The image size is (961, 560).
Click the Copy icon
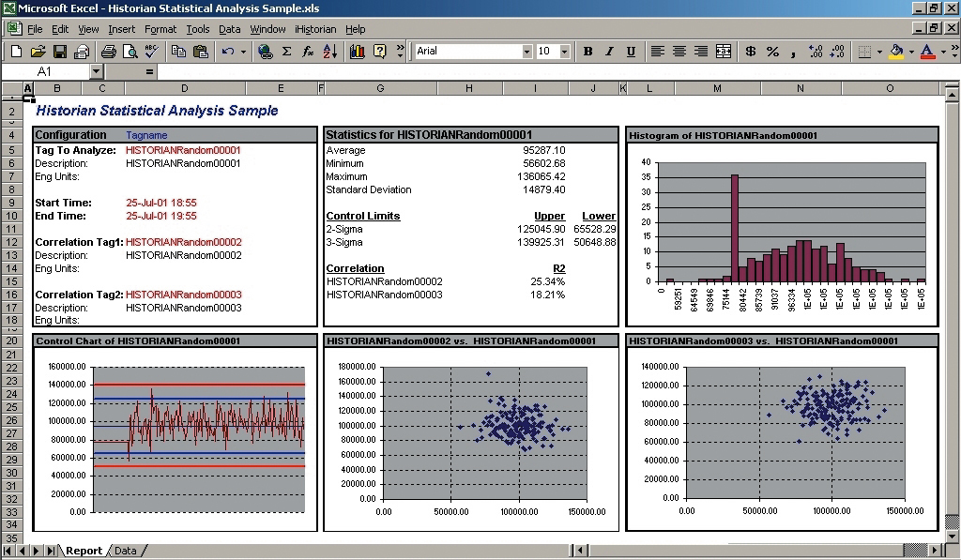178,52
